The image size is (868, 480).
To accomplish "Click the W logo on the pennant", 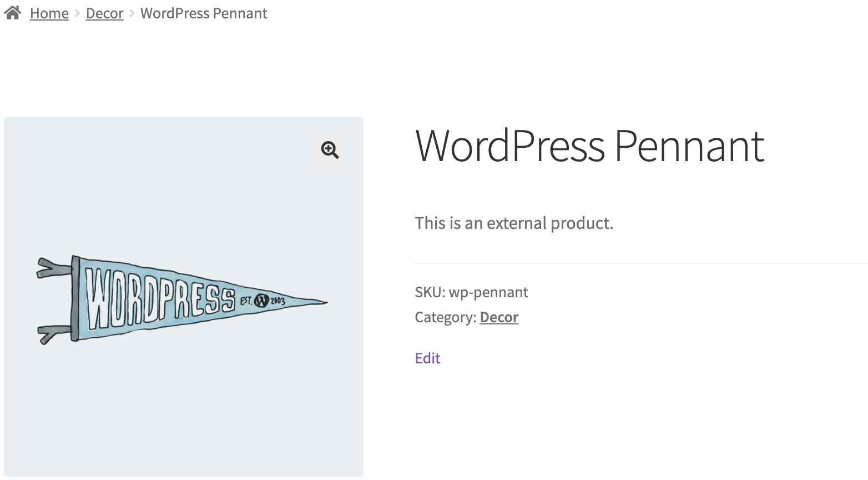I will 261,301.
